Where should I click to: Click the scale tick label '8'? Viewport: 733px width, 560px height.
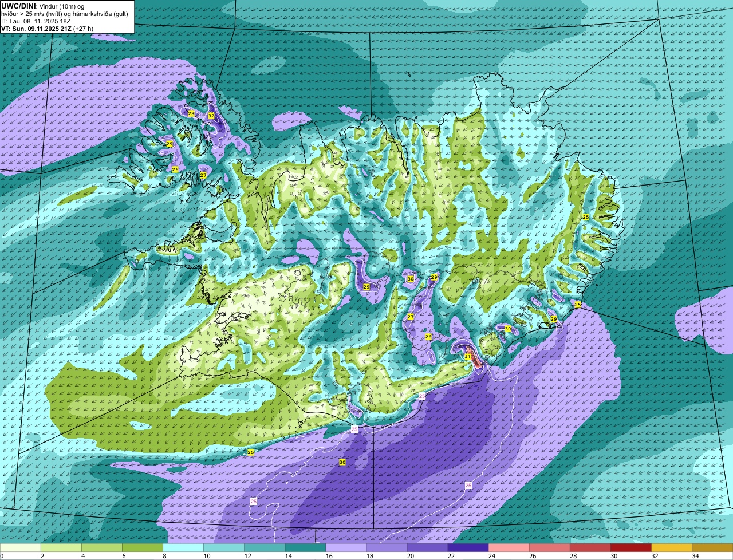coord(164,556)
